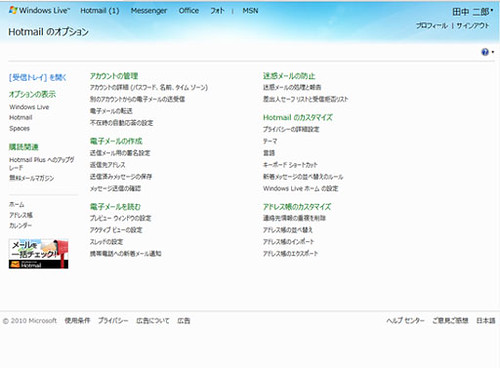This screenshot has width=500, height=368.
Task: Open 広告について in the footer
Action: point(153,321)
